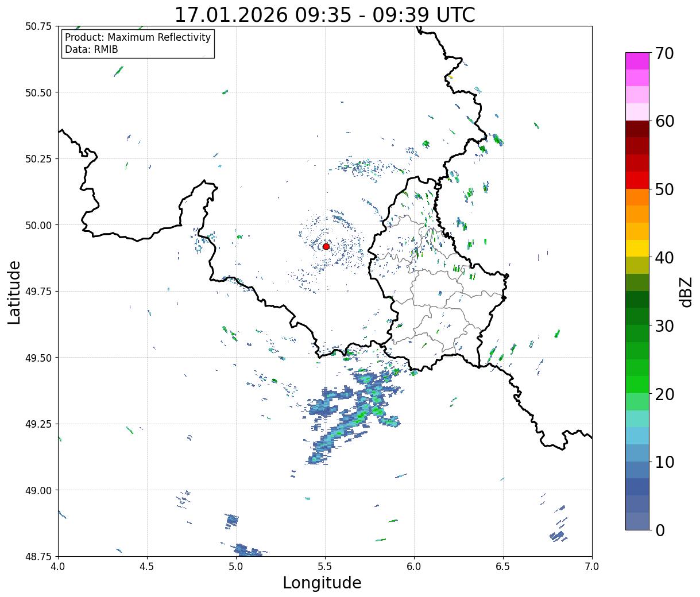
Task: Click the 'Product: Maximum Reflectivity' legend text
Action: coord(138,37)
